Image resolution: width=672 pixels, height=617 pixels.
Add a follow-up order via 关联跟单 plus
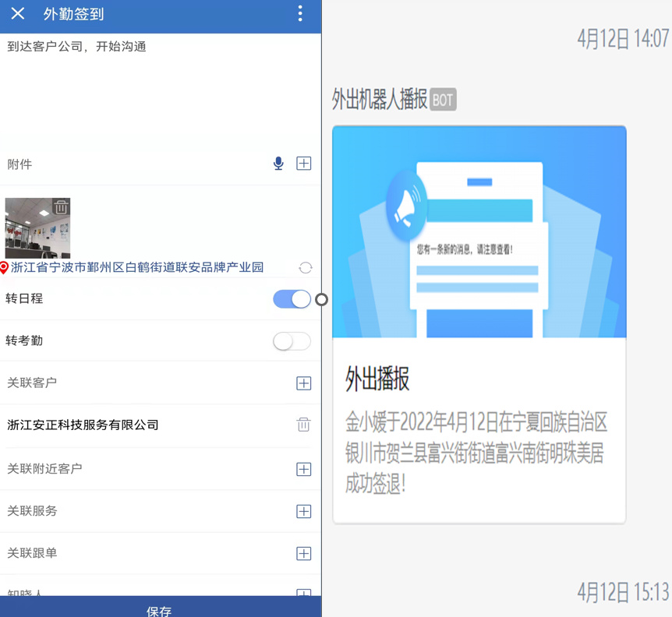coord(304,553)
